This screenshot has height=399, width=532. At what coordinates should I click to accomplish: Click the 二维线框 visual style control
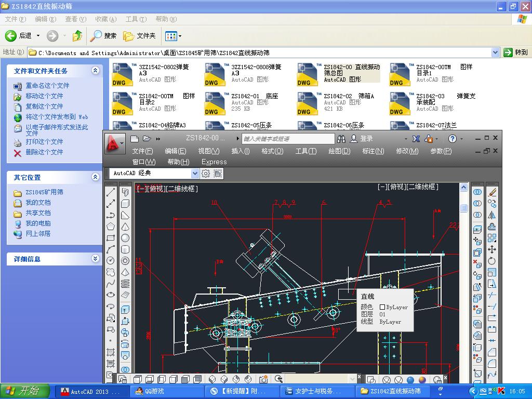182,189
